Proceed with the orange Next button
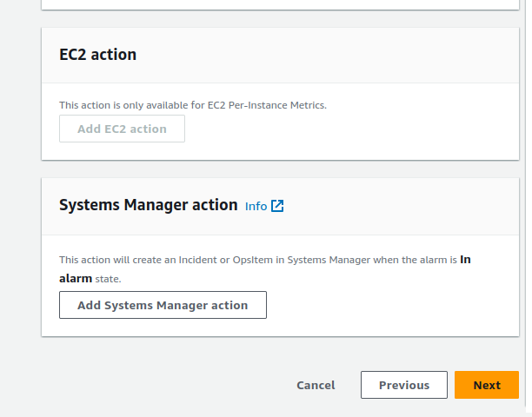 [487, 385]
